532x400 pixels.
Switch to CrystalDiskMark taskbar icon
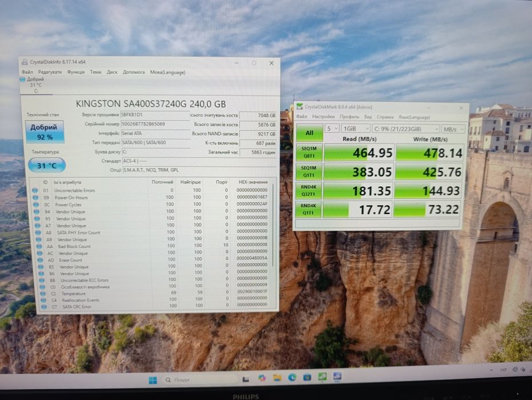(322, 377)
